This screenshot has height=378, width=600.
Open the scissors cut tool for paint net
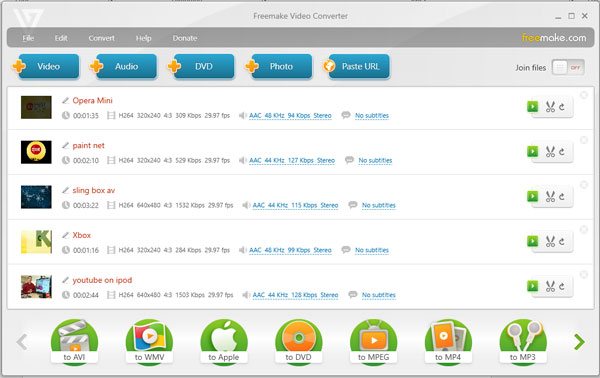pos(550,152)
